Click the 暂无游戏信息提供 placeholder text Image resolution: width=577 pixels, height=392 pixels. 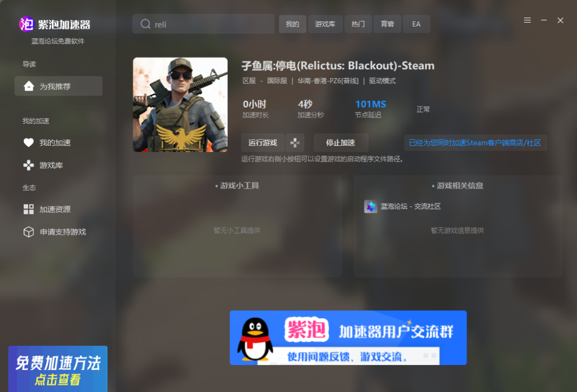[458, 230]
